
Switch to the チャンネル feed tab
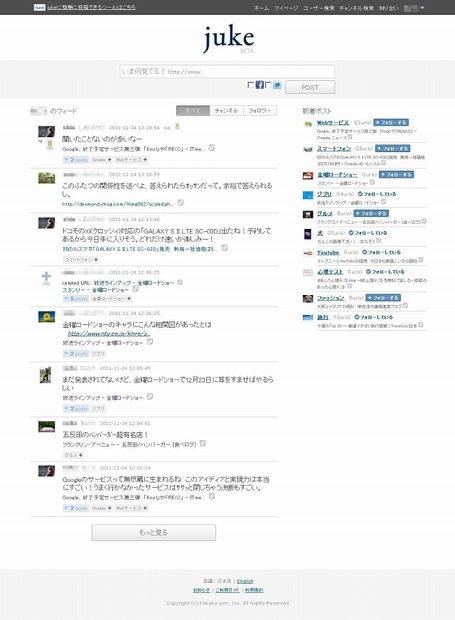pyautogui.click(x=226, y=111)
